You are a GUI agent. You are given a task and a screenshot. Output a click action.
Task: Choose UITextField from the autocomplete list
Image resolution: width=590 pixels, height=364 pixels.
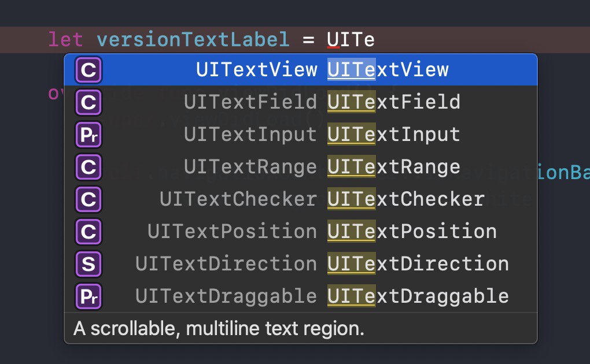(x=301, y=102)
